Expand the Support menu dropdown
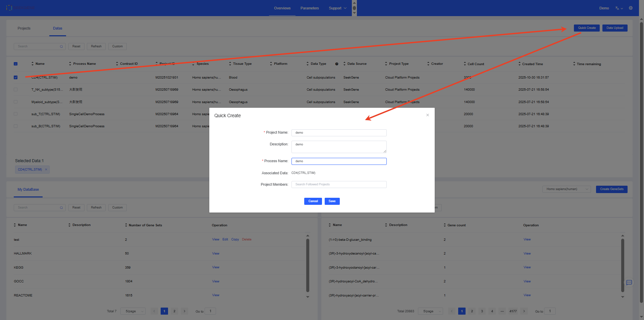Viewport: 644px width, 320px height. 337,8
